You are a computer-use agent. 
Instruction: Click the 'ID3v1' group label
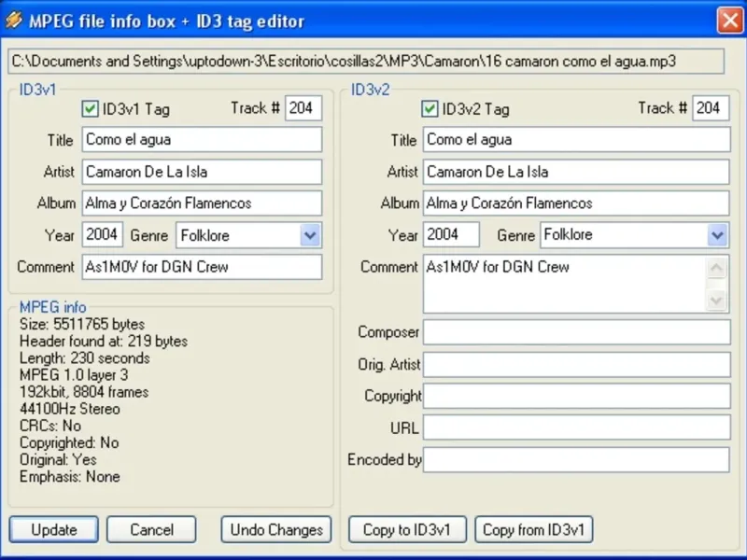click(37, 90)
